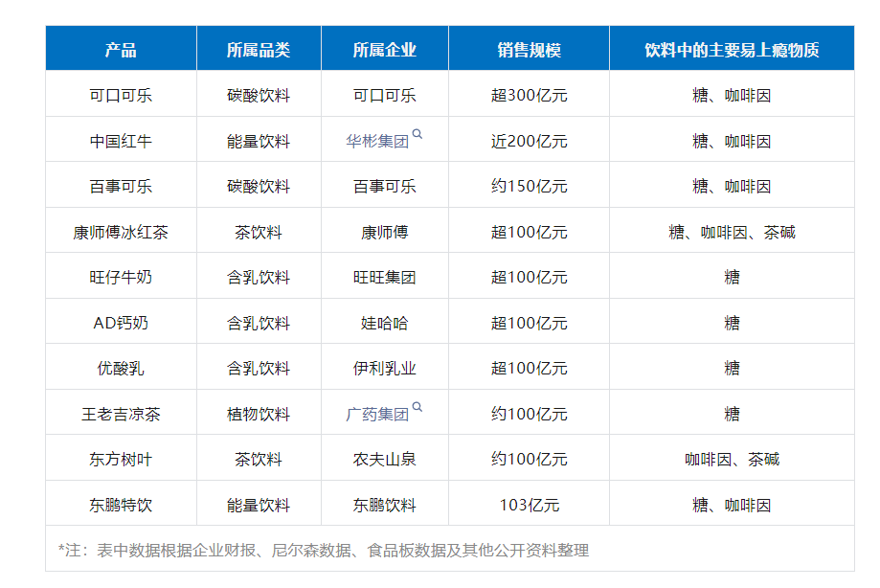Click search icon beside 华彬集团
This screenshot has height=588, width=880.
click(417, 134)
